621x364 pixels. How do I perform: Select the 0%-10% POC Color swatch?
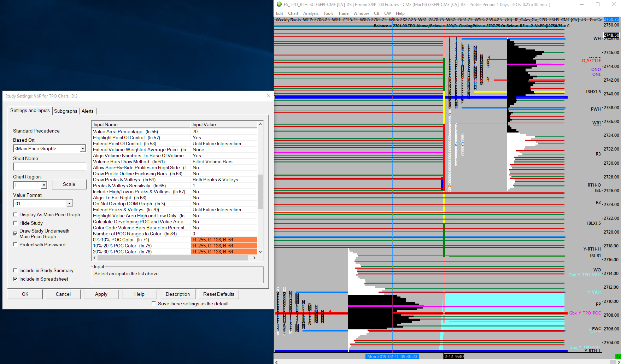[x=224, y=240]
